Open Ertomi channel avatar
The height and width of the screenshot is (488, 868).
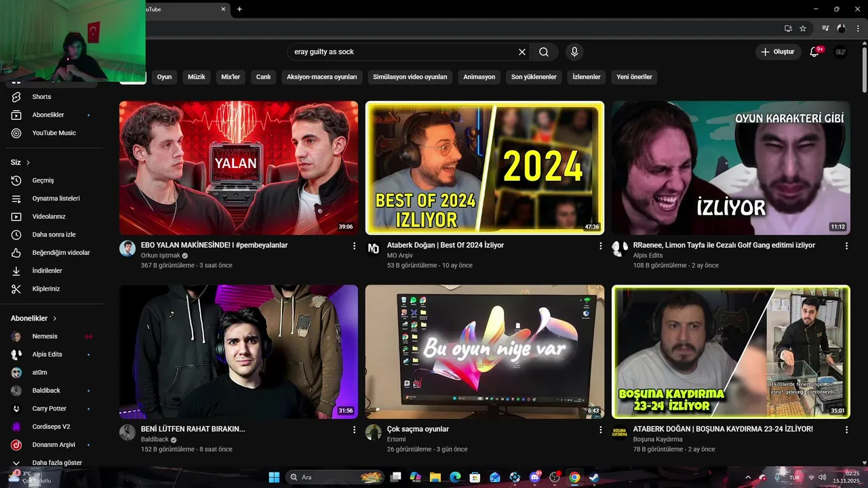pyautogui.click(x=374, y=432)
